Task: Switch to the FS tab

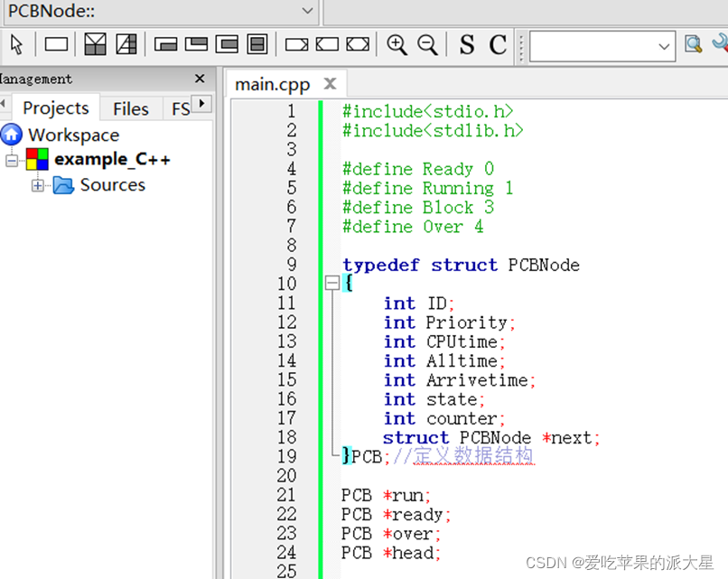Action: pyautogui.click(x=181, y=109)
